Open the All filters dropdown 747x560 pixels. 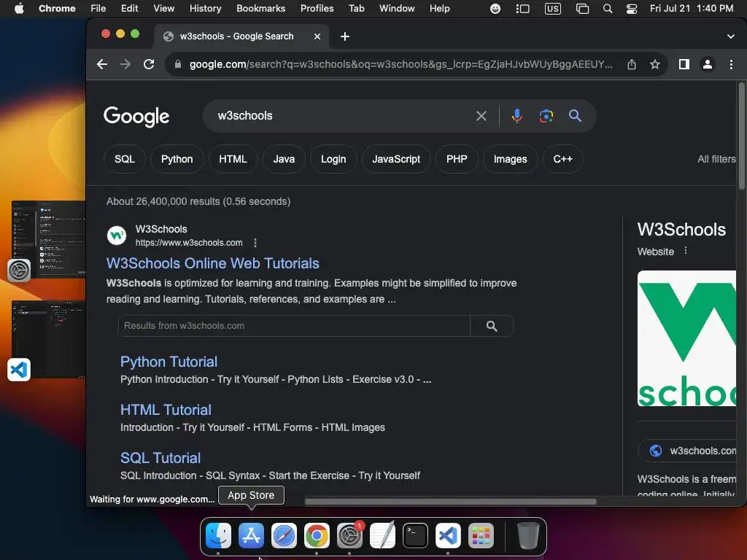716,159
